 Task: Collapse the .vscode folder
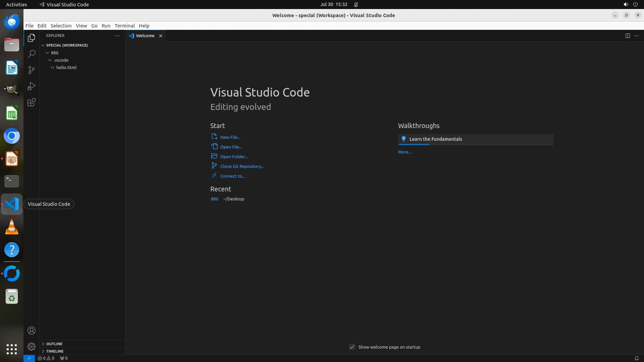point(61,60)
